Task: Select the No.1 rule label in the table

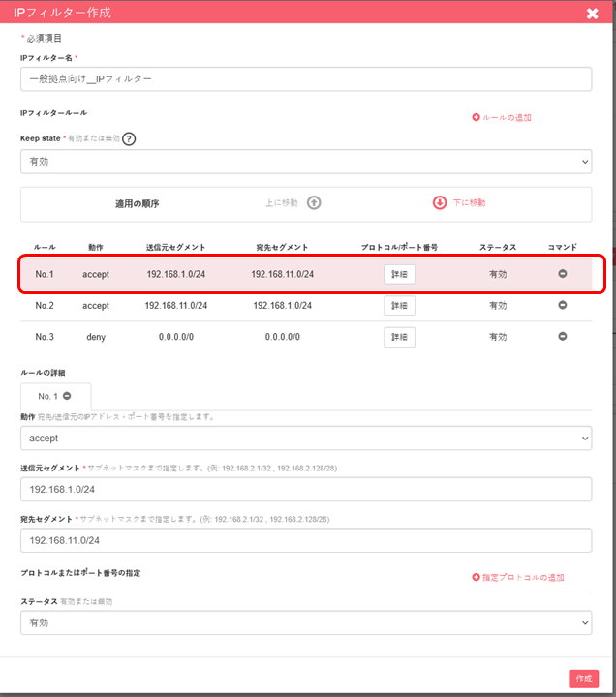Action: tap(45, 274)
